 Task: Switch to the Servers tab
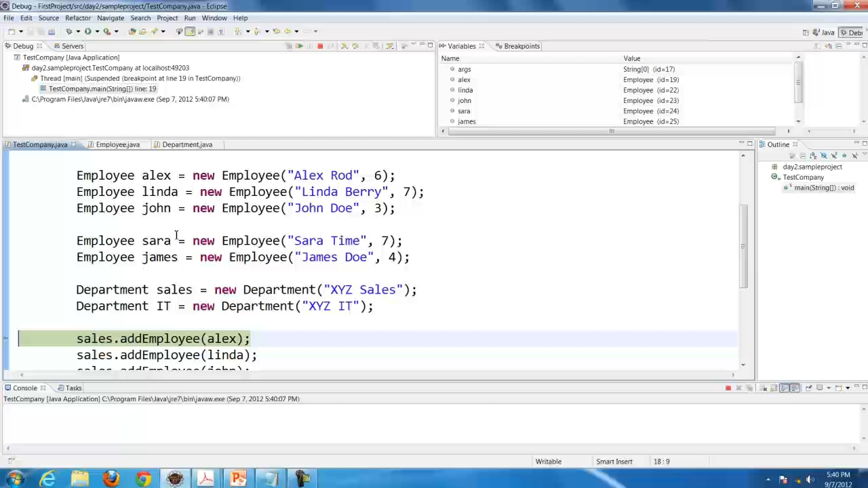pos(68,46)
